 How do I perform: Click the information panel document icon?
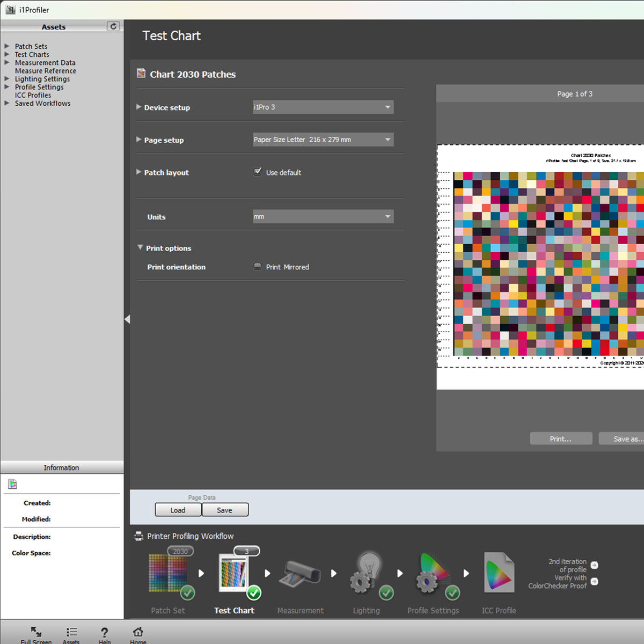[x=13, y=484]
